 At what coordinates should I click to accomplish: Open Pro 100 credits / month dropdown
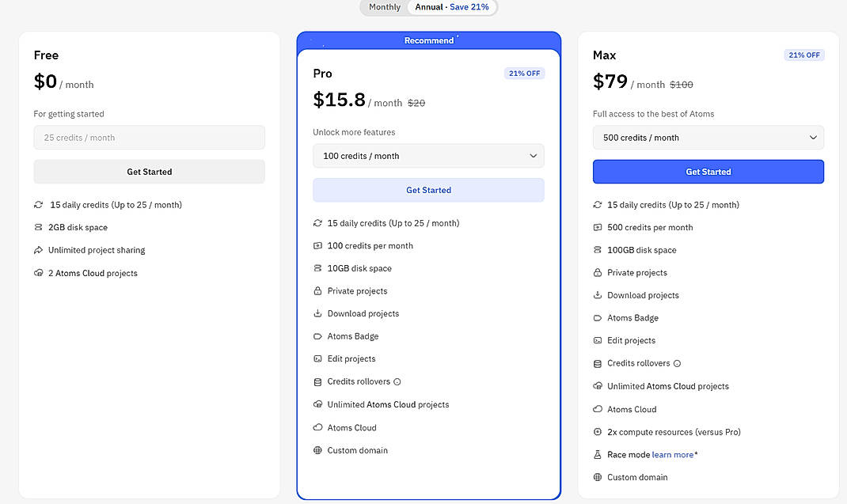click(428, 156)
